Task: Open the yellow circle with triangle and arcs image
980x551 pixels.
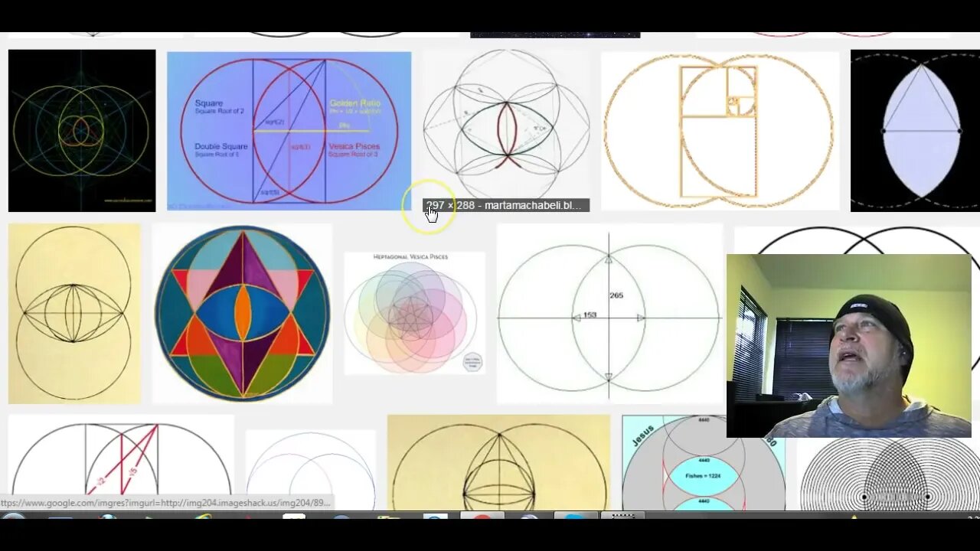Action: [x=498, y=462]
